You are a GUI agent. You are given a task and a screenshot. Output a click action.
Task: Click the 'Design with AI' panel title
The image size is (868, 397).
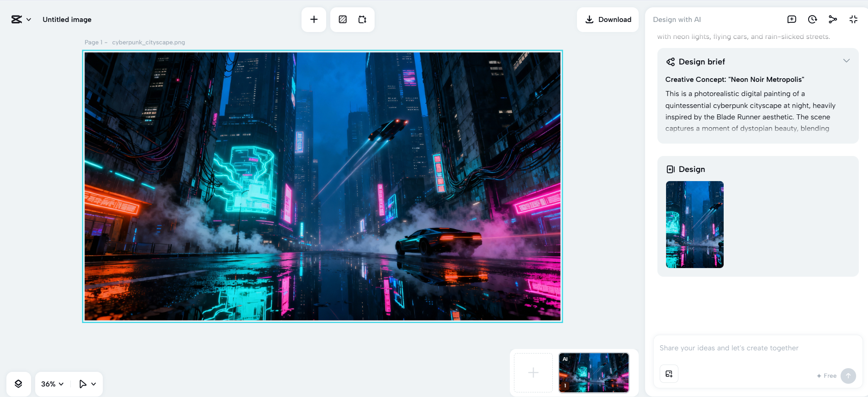pyautogui.click(x=677, y=20)
